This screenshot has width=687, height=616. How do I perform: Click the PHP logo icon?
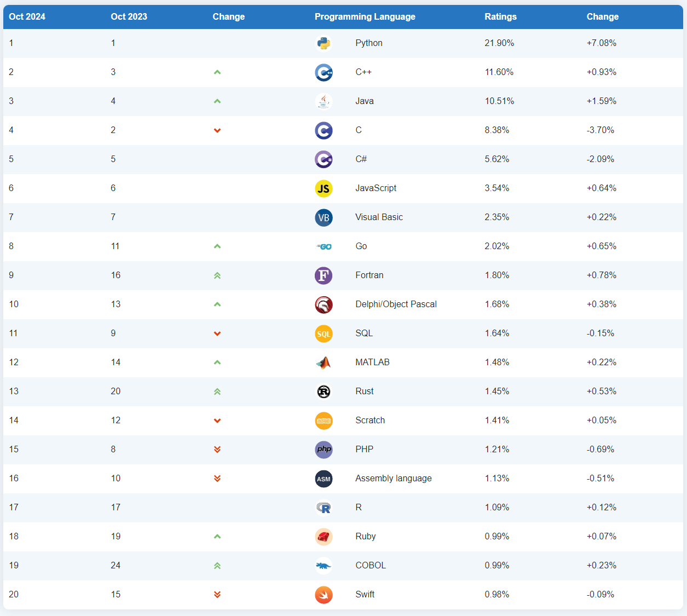pyautogui.click(x=324, y=450)
